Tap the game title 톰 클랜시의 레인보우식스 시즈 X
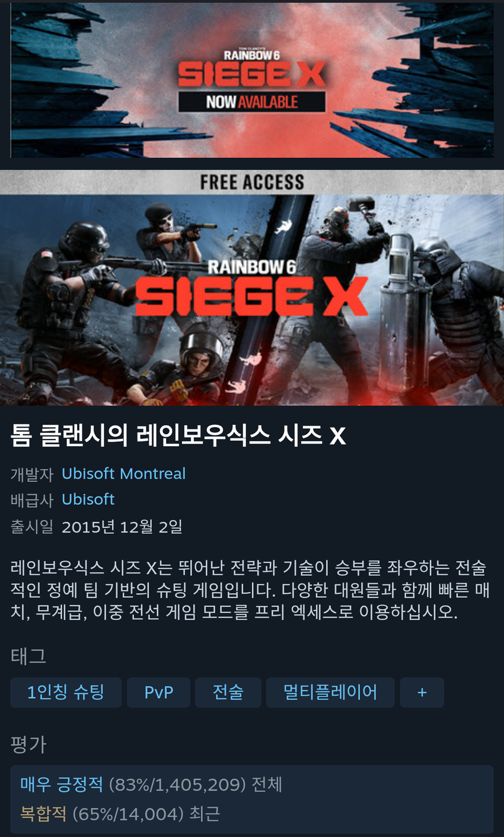The height and width of the screenshot is (837, 504). [x=178, y=436]
